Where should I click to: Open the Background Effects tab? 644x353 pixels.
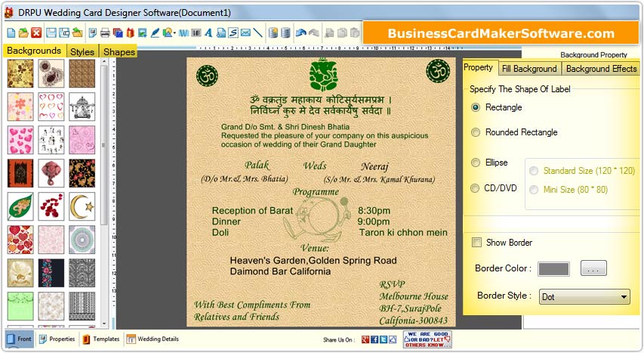(x=601, y=69)
